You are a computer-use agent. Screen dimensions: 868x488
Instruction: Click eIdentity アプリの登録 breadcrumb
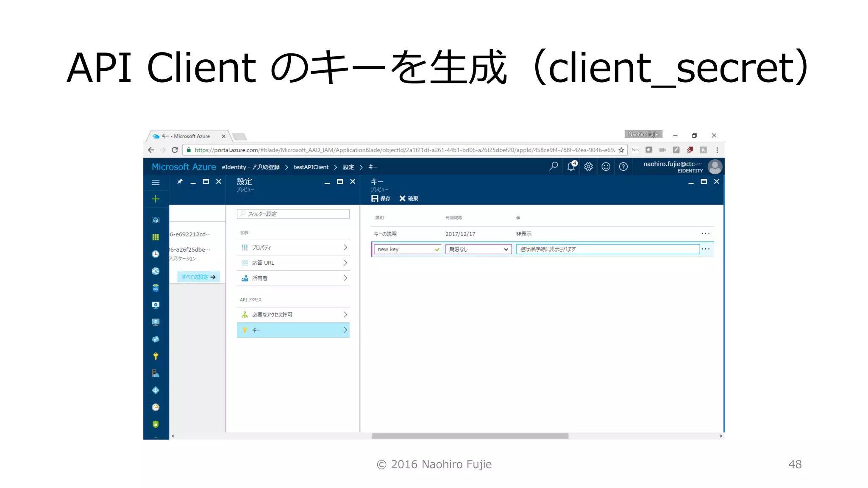point(250,167)
